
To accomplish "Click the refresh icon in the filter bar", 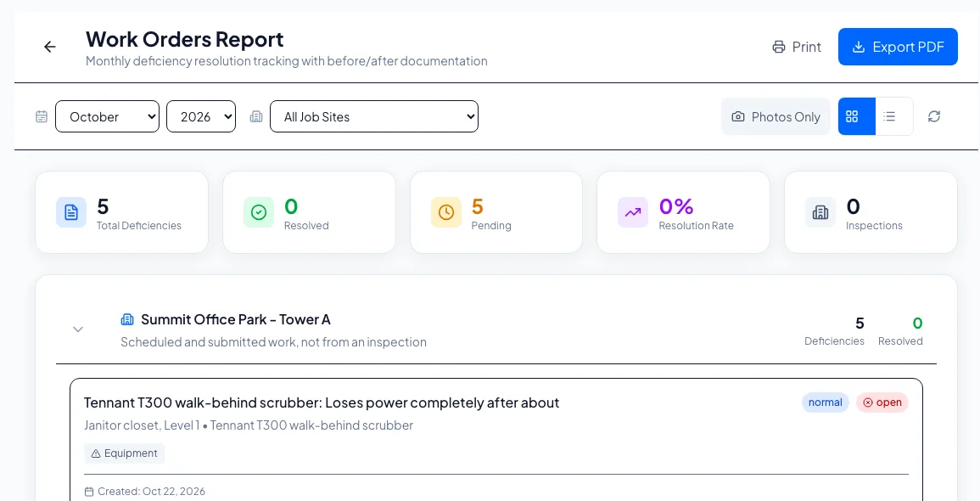I will [x=933, y=116].
